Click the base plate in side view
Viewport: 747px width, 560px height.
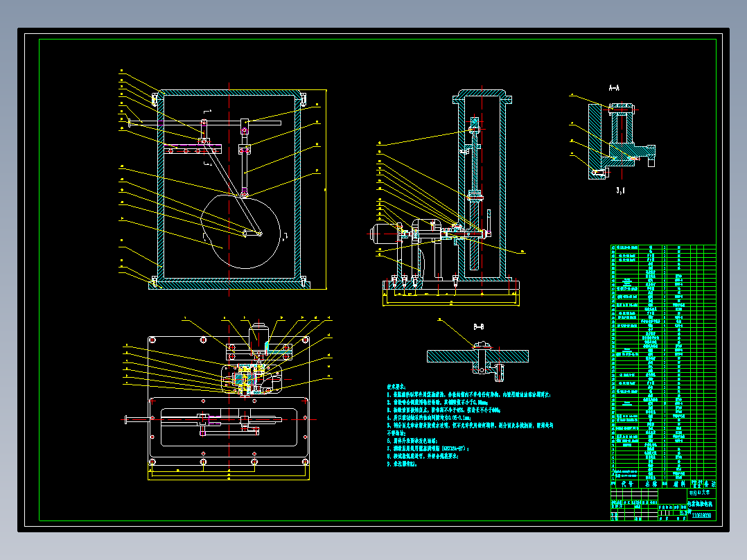[450, 285]
